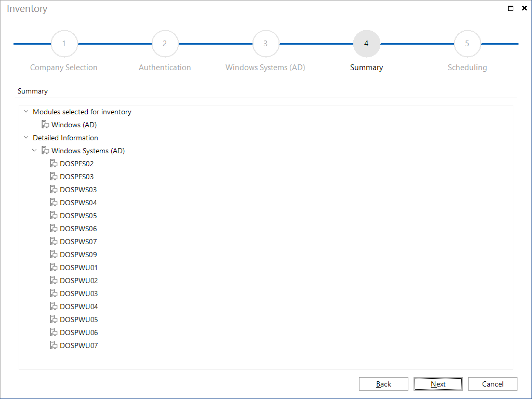Select the DOSPWU02 entry
This screenshot has height=399, width=532.
click(x=79, y=281)
